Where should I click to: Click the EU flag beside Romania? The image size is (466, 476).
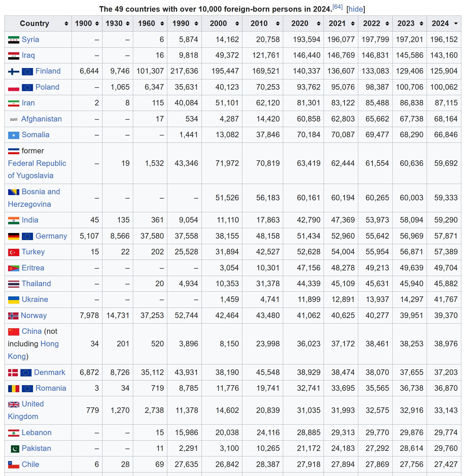pos(27,388)
